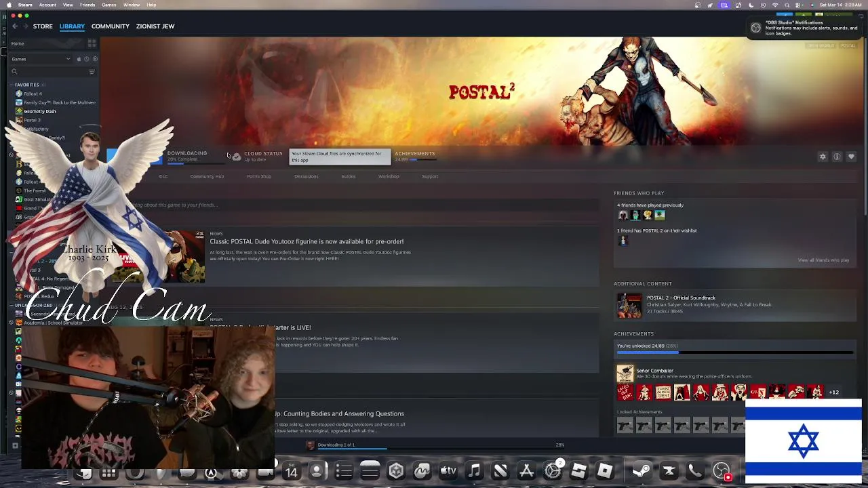This screenshot has height=488, width=868.
Task: Open the Steam app in the Dock
Action: 642,470
